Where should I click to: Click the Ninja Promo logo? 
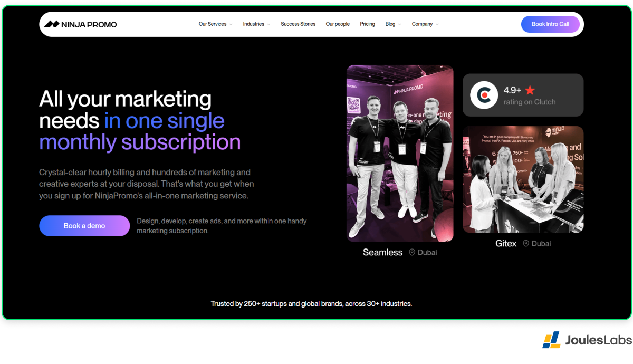pyautogui.click(x=80, y=24)
